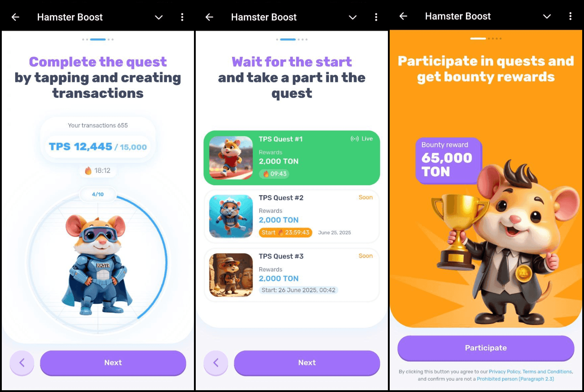584x392 pixels.
Task: Expand the dropdown chevron in middle header
Action: click(x=353, y=17)
